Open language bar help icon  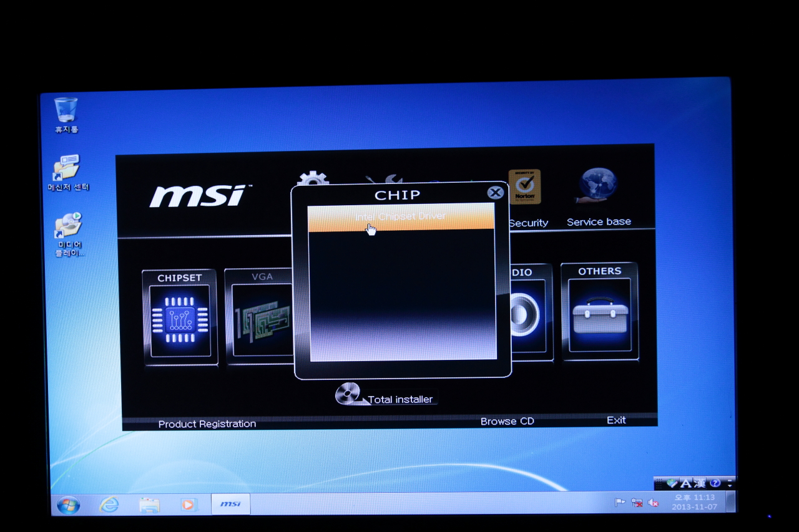click(715, 483)
